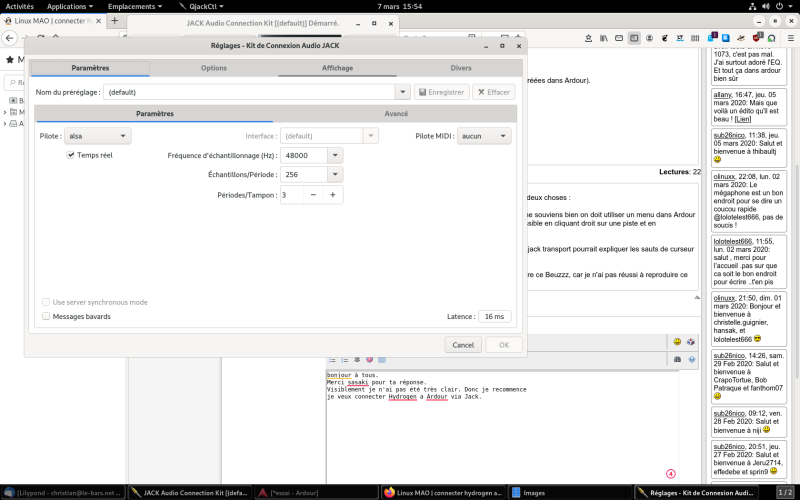Open the QjackCtl app menu
The height and width of the screenshot is (500, 800).
[x=202, y=7]
